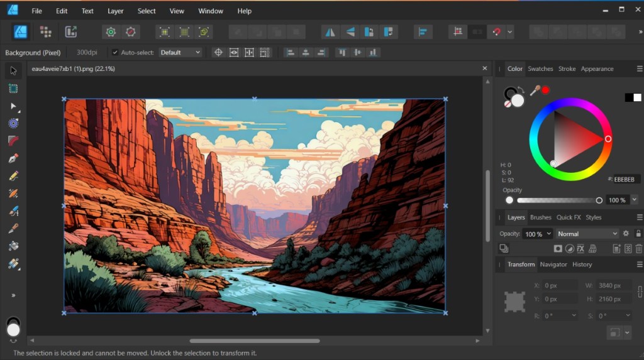The height and width of the screenshot is (360, 644).
Task: Add a mask layer in Layers panel
Action: tap(558, 248)
